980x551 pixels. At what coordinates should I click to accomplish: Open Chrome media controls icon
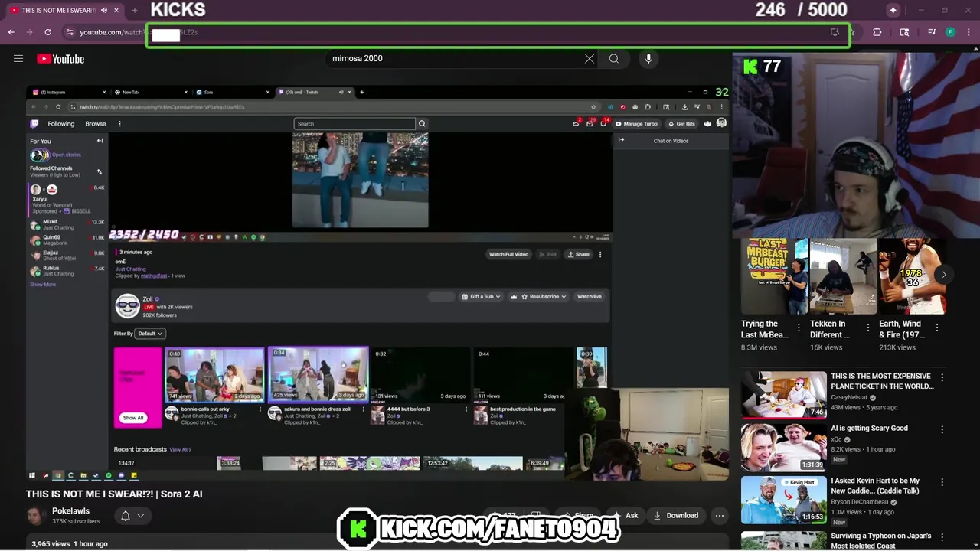coord(932,32)
